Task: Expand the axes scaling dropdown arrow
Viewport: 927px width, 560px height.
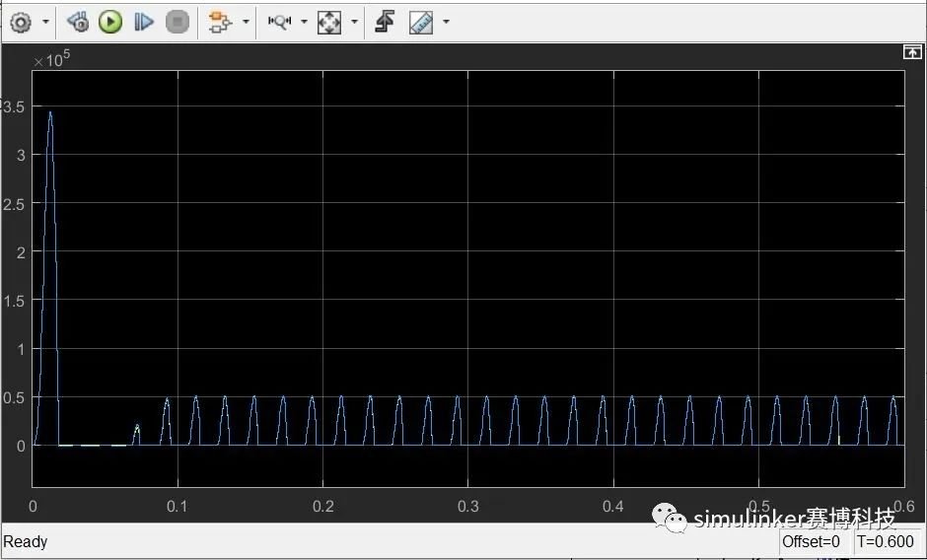Action: tap(354, 23)
